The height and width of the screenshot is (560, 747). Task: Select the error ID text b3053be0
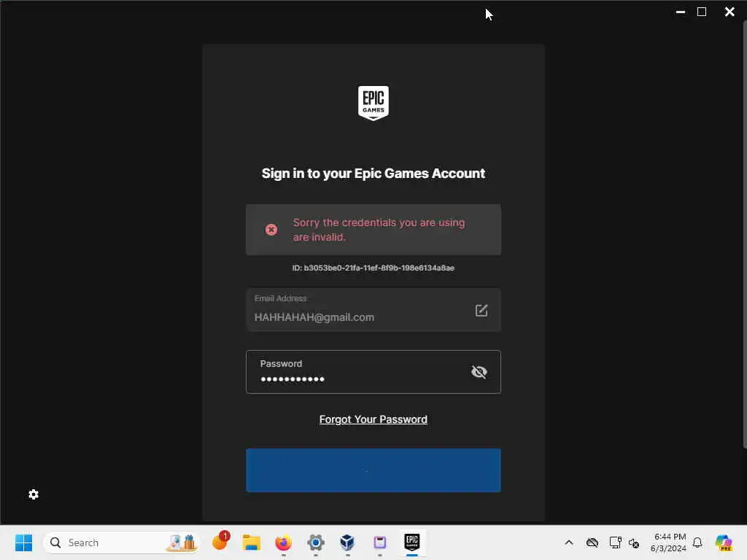point(373,268)
